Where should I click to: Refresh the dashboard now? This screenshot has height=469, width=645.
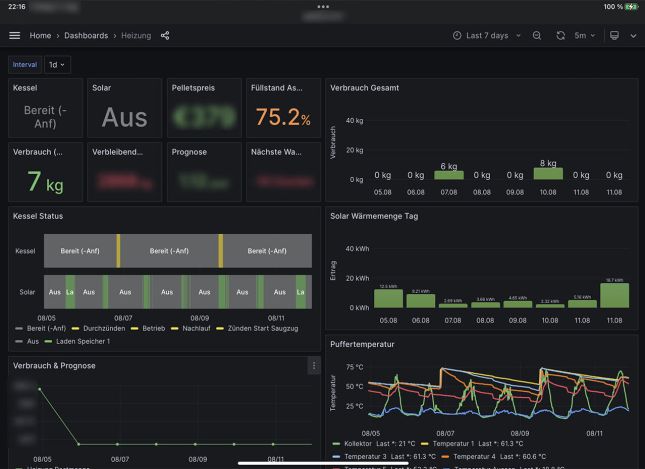click(561, 36)
